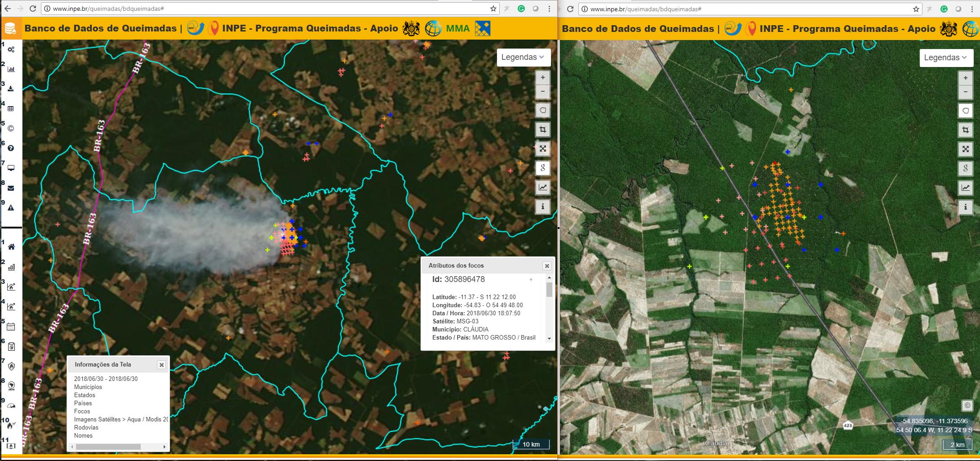Open the calendar icon in lower sidebar

(11, 327)
